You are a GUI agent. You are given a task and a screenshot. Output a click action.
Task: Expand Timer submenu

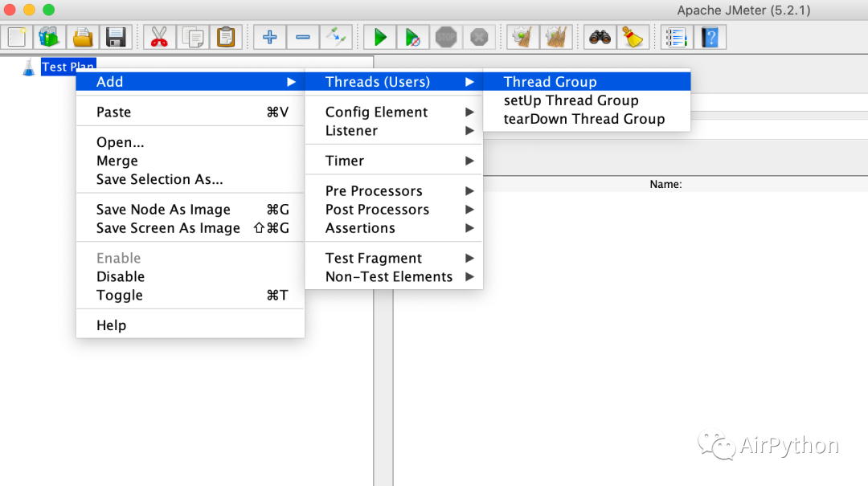click(x=394, y=161)
